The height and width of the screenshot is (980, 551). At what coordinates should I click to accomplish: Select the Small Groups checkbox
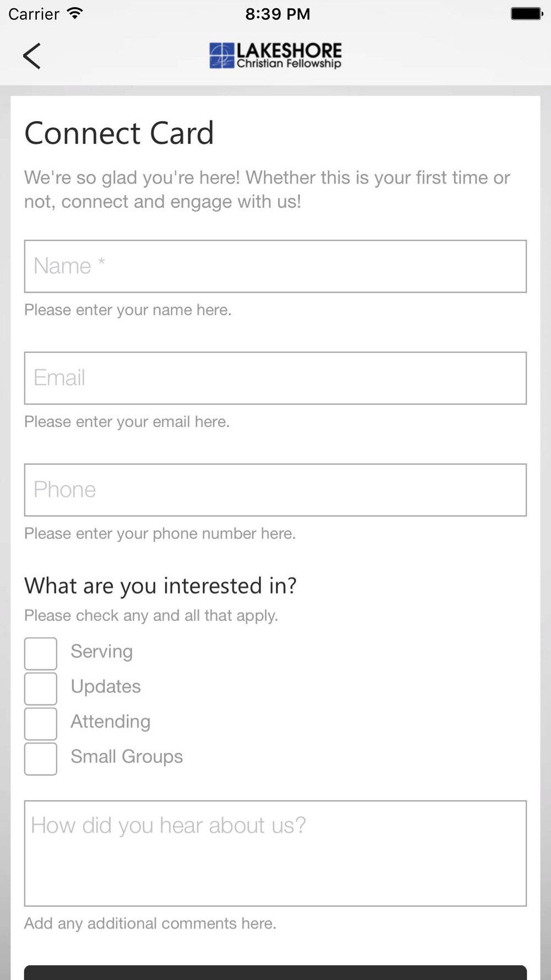click(x=41, y=758)
